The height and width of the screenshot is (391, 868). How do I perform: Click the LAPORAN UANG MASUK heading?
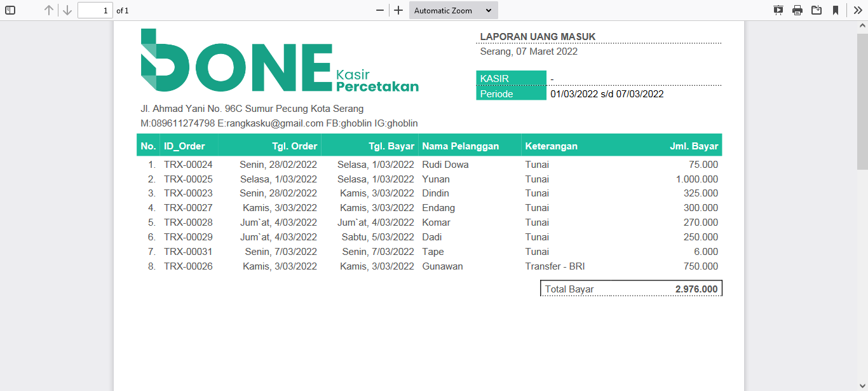(x=538, y=37)
